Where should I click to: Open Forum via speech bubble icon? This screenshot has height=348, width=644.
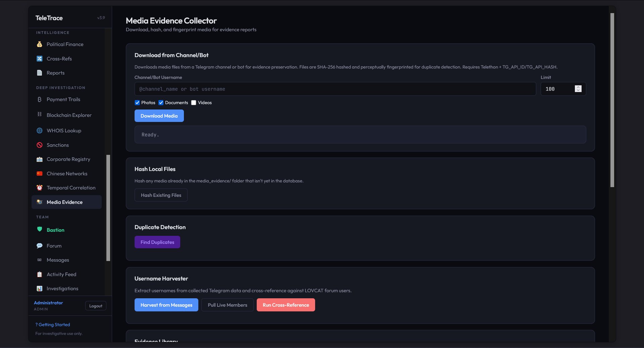click(40, 246)
